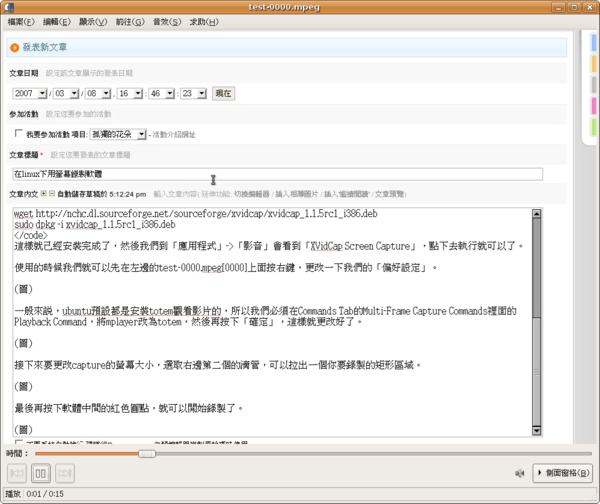Open the 編輯(E) menu
The image size is (600, 504).
[x=57, y=22]
